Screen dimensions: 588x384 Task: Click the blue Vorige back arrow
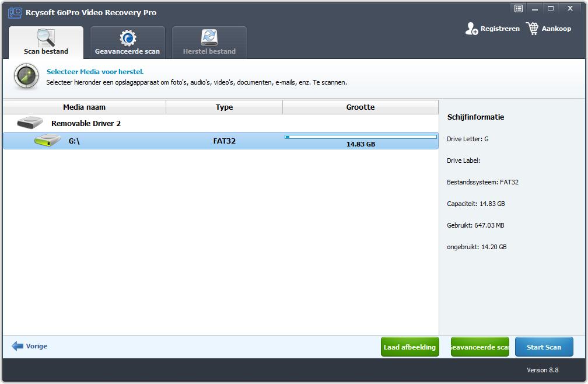(17, 346)
